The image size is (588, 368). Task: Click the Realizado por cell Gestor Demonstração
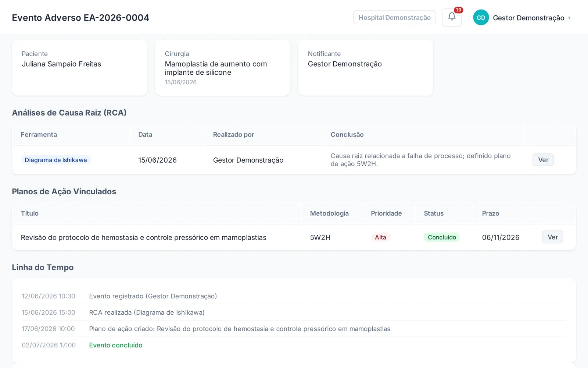pyautogui.click(x=248, y=160)
